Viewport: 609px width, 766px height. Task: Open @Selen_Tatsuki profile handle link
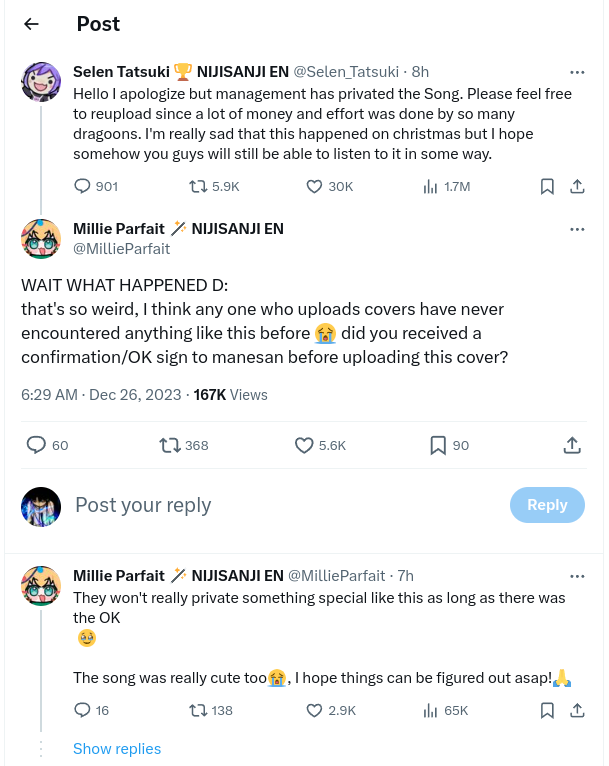click(x=349, y=72)
